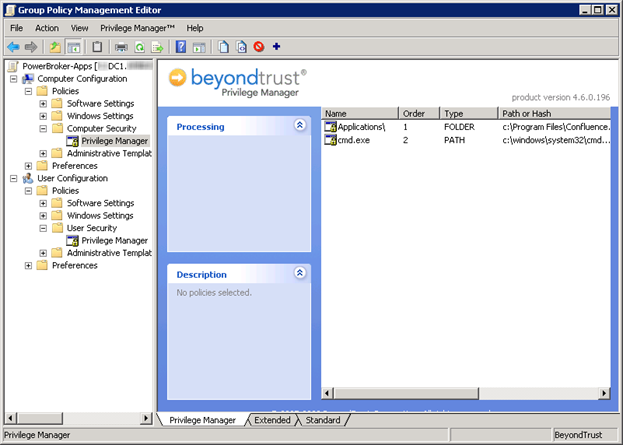Click the XML document toolbar icon

click(241, 47)
